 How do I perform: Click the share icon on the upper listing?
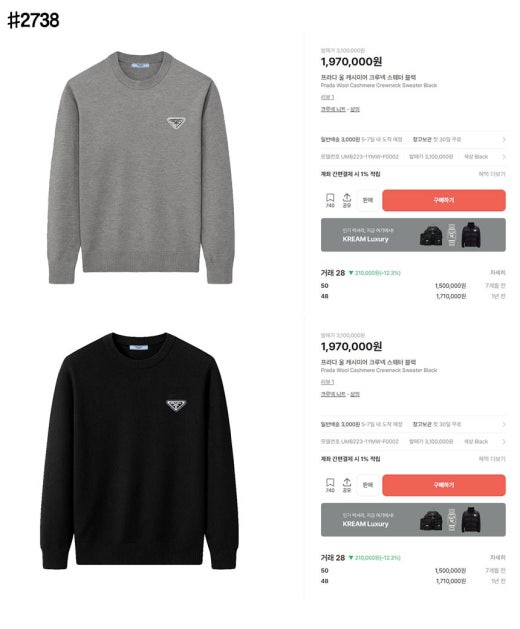[x=347, y=198]
